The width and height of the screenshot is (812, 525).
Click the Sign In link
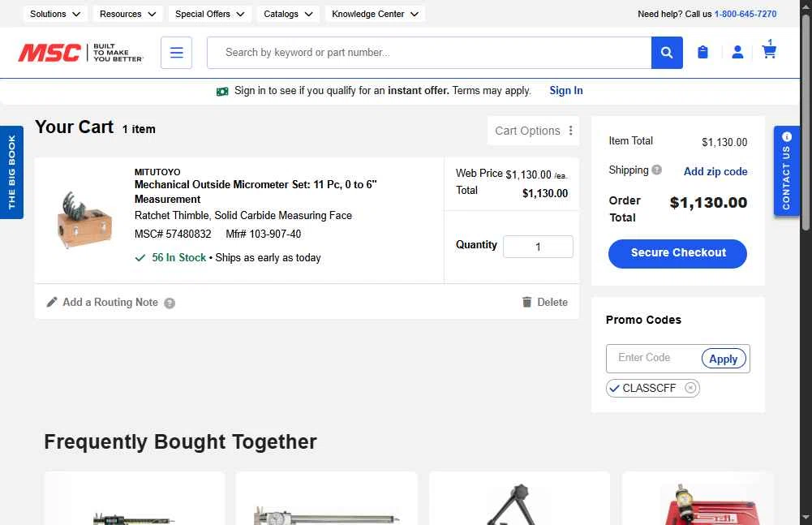(x=566, y=91)
